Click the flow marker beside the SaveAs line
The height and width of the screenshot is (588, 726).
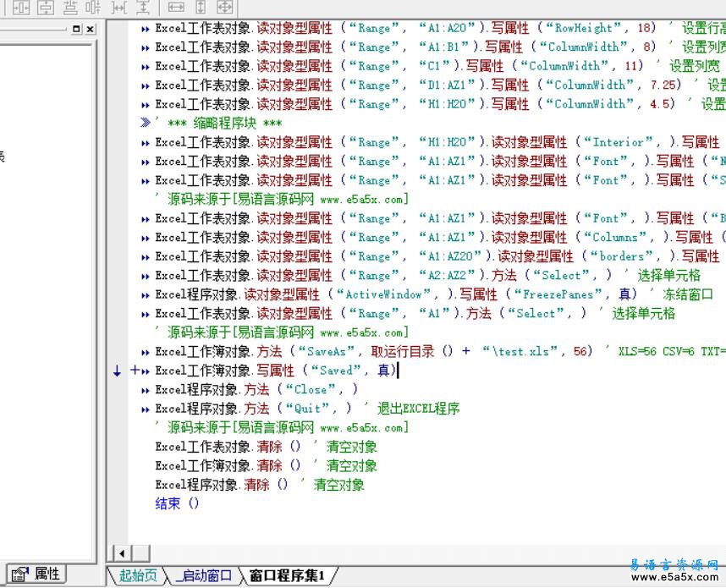tap(146, 352)
